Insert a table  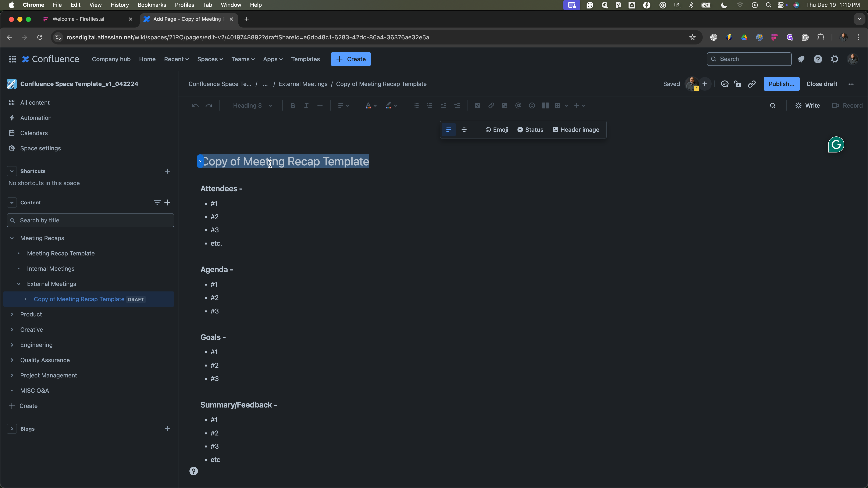(557, 105)
